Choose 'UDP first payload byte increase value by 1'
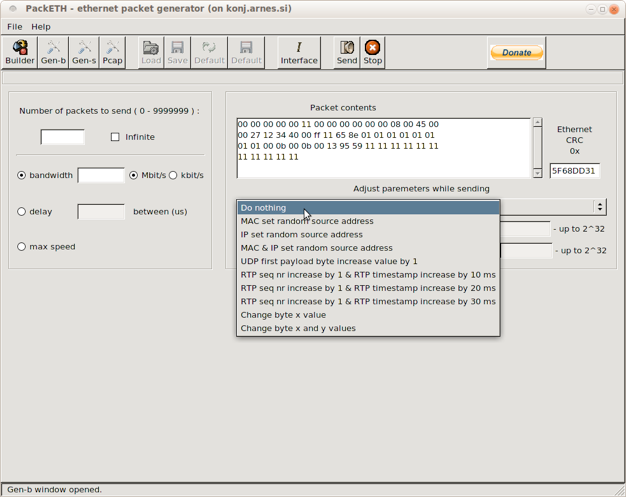 (368, 261)
